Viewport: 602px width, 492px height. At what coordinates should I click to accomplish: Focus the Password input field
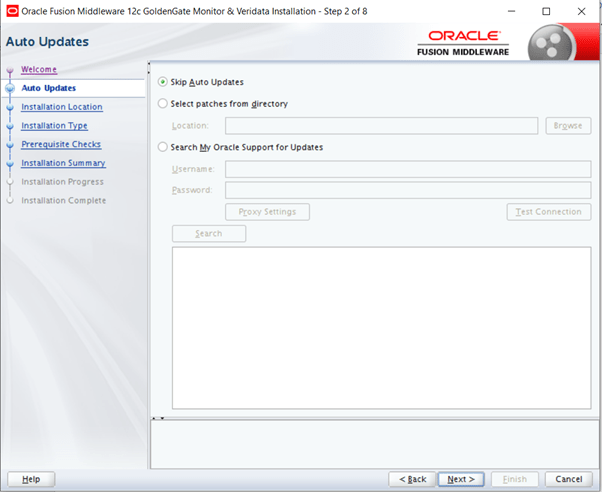pos(407,190)
